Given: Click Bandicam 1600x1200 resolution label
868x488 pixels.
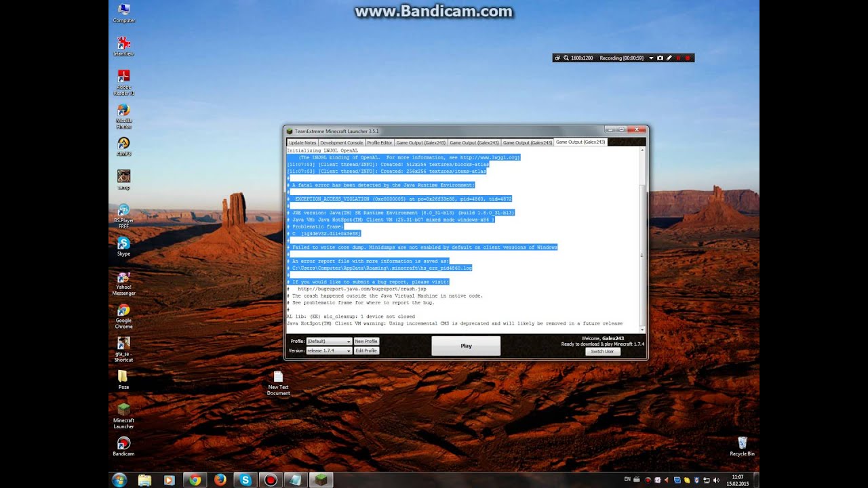Looking at the screenshot, I should click(582, 58).
